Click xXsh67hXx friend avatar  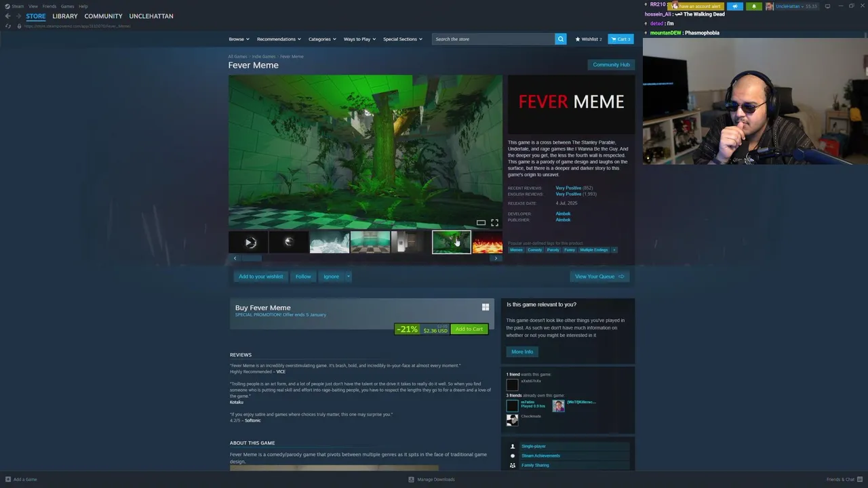tap(512, 385)
